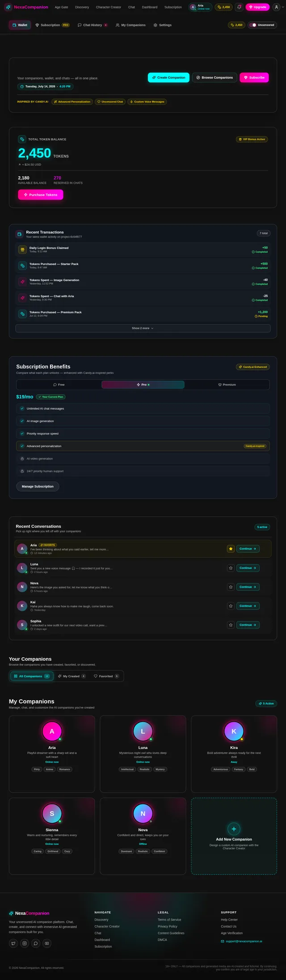This screenshot has height=980, width=286.
Task: Continue the conversation with Aria
Action: [248, 549]
